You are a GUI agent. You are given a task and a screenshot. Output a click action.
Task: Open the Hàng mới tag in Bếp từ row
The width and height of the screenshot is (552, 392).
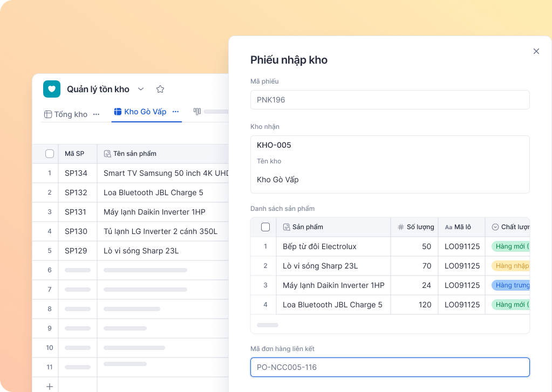[511, 246]
